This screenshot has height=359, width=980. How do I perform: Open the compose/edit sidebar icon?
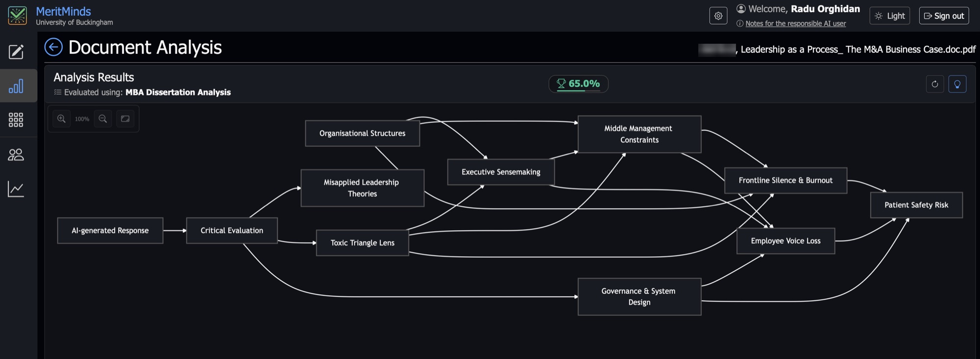click(x=16, y=51)
